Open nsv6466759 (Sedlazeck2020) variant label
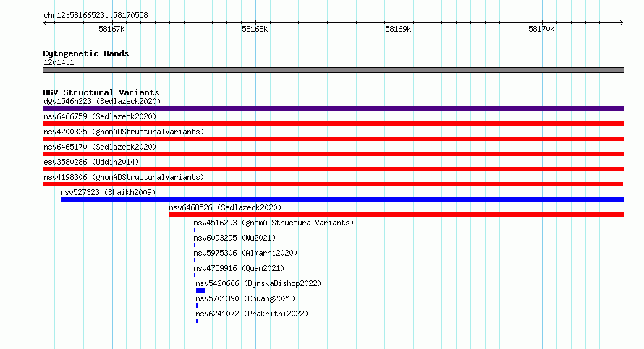644x349 pixels. [x=100, y=116]
